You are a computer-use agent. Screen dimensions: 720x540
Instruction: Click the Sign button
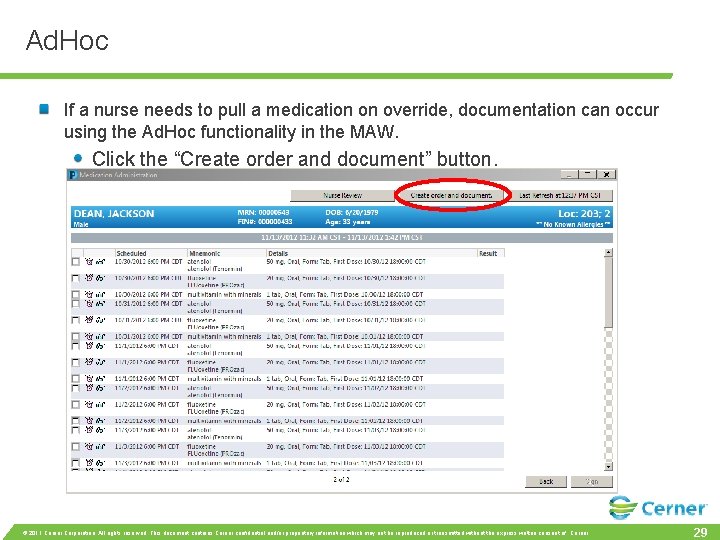[x=592, y=481]
